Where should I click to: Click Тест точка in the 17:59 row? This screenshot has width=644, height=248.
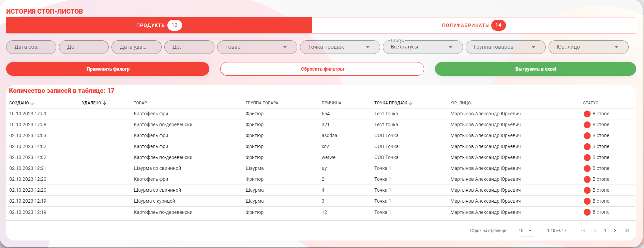386,114
